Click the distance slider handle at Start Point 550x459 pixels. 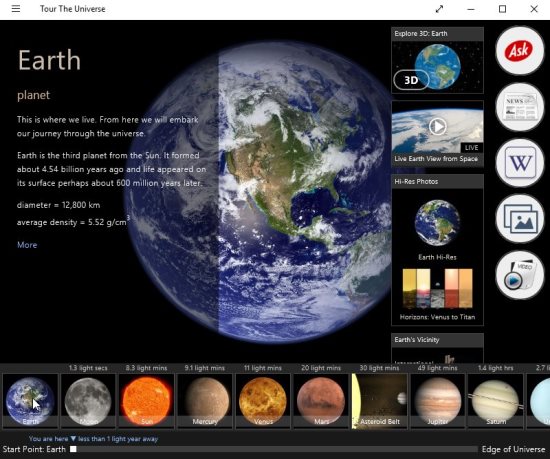point(73,449)
